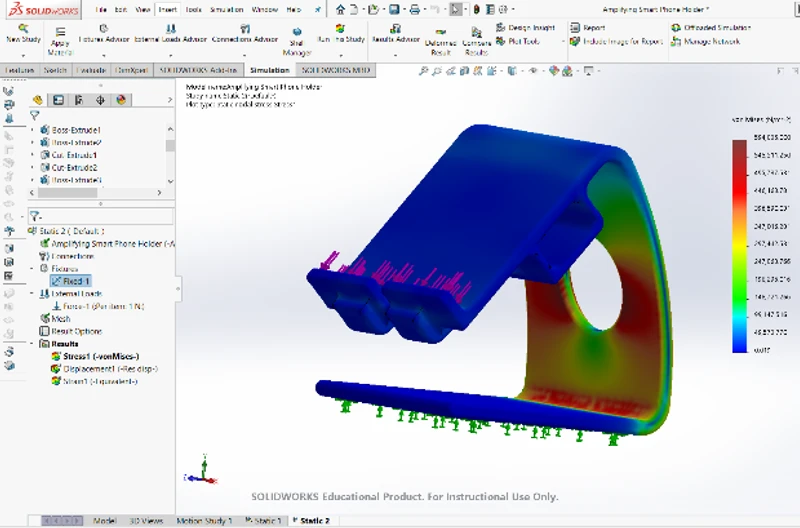Open the Shell Manager
Viewport: 800px width, 528px height.
coord(296,41)
